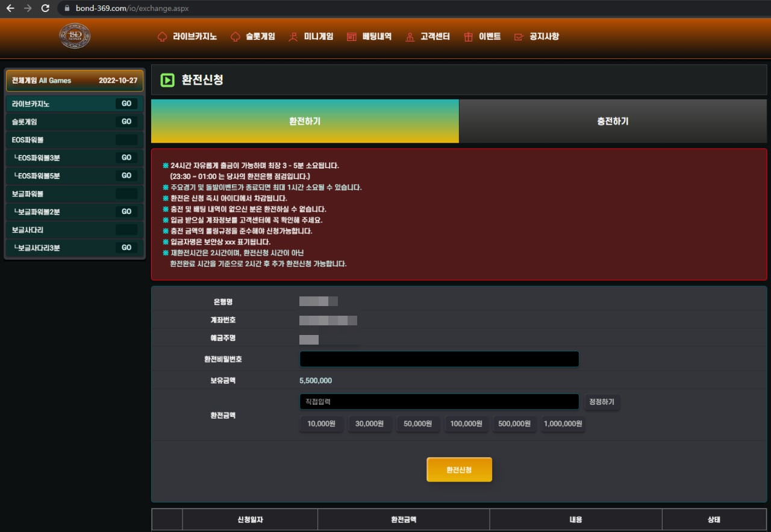This screenshot has height=532, width=771.
Task: Click the 환전비밀번호 field label
Action: (223, 359)
